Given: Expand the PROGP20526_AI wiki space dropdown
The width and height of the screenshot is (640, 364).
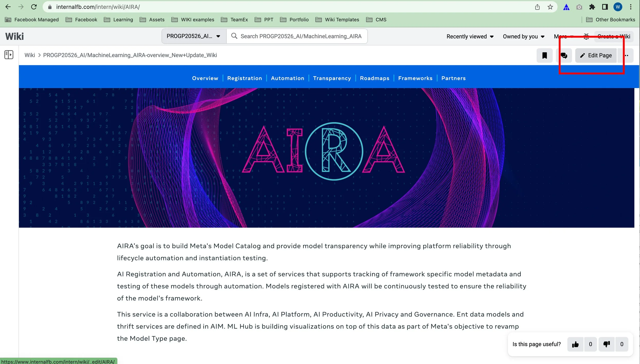Looking at the screenshot, I should pos(194,36).
